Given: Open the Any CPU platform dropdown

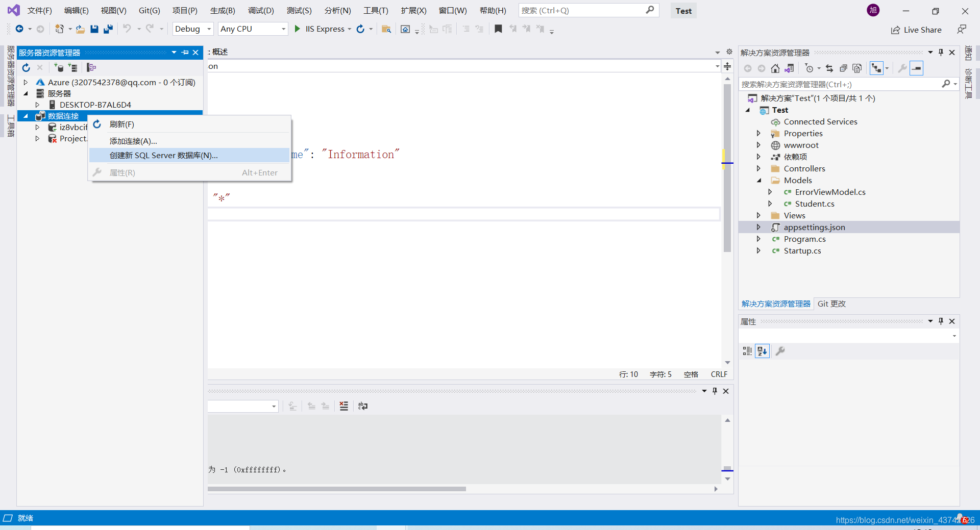Looking at the screenshot, I should [x=253, y=29].
